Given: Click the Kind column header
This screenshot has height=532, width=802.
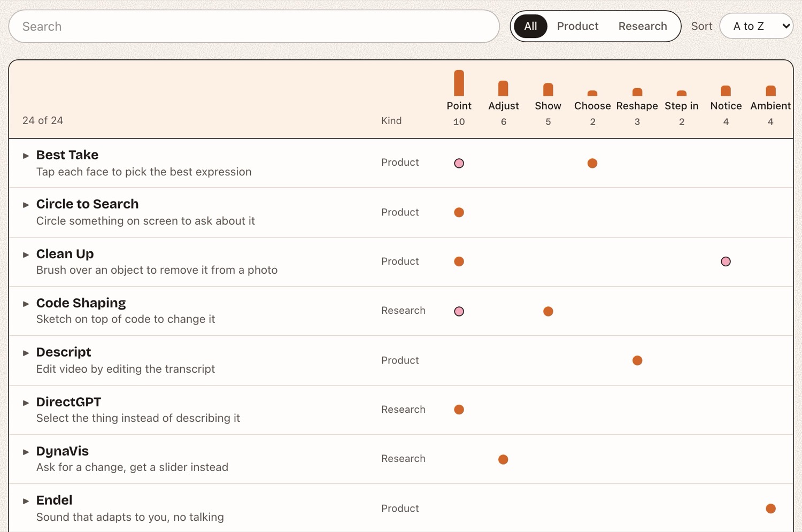Looking at the screenshot, I should tap(391, 121).
